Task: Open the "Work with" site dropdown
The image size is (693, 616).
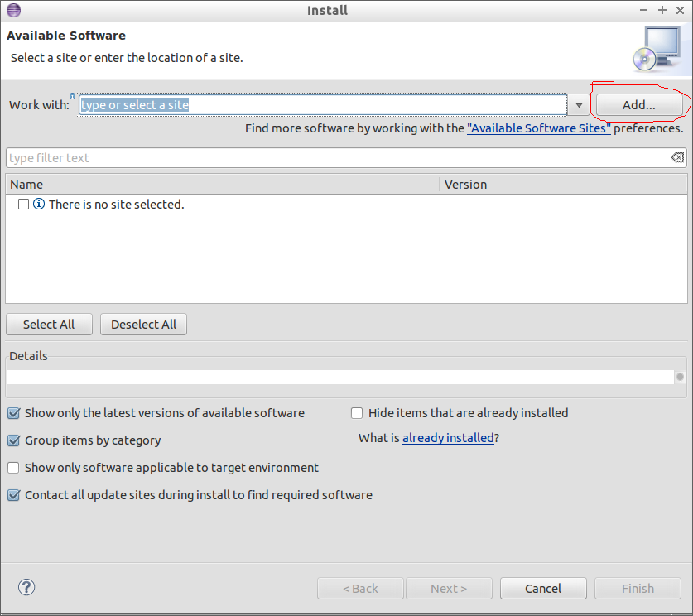Action: click(578, 104)
